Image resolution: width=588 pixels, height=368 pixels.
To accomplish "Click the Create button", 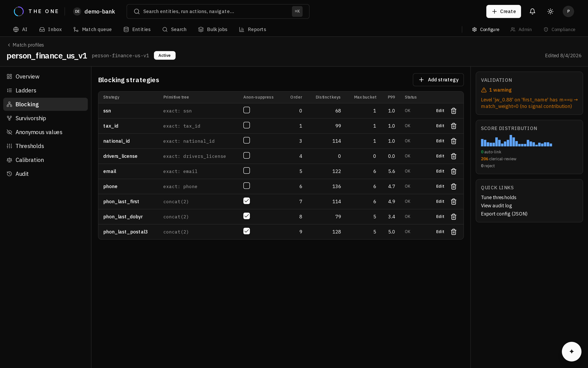I will point(503,11).
